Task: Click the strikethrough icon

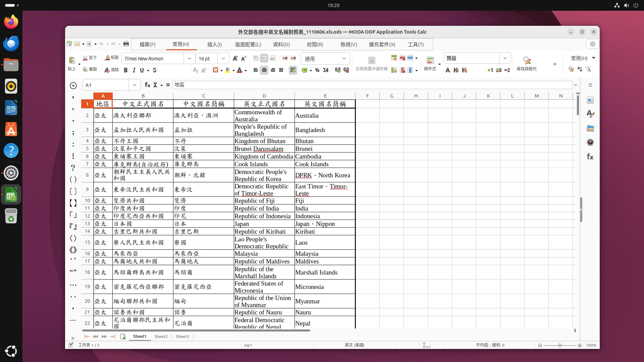Action: pyautogui.click(x=155, y=70)
